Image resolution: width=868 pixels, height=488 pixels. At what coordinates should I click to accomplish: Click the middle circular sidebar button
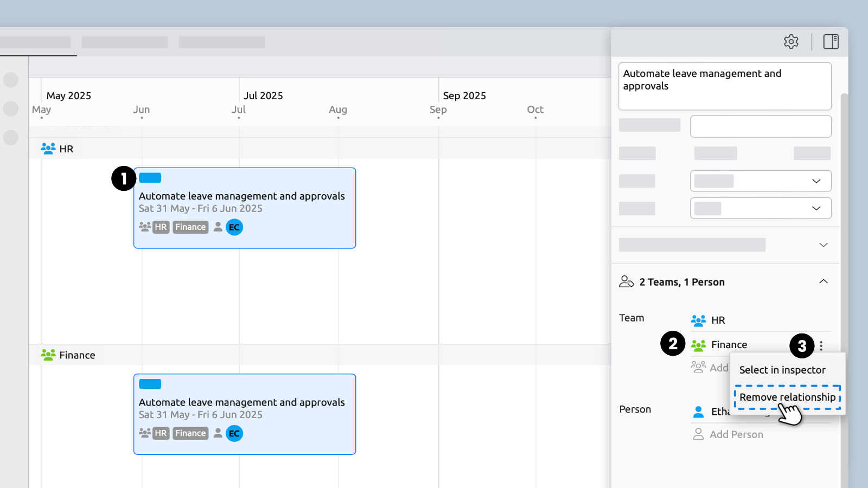(x=11, y=108)
